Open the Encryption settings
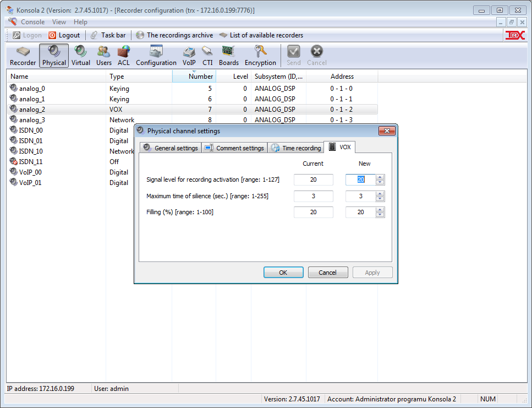The height and width of the screenshot is (408, 532). (260, 56)
